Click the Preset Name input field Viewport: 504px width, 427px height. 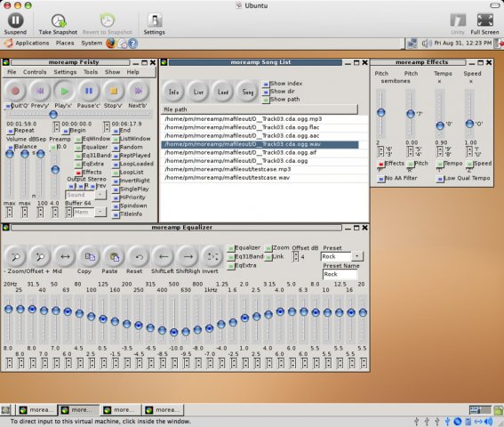point(340,274)
